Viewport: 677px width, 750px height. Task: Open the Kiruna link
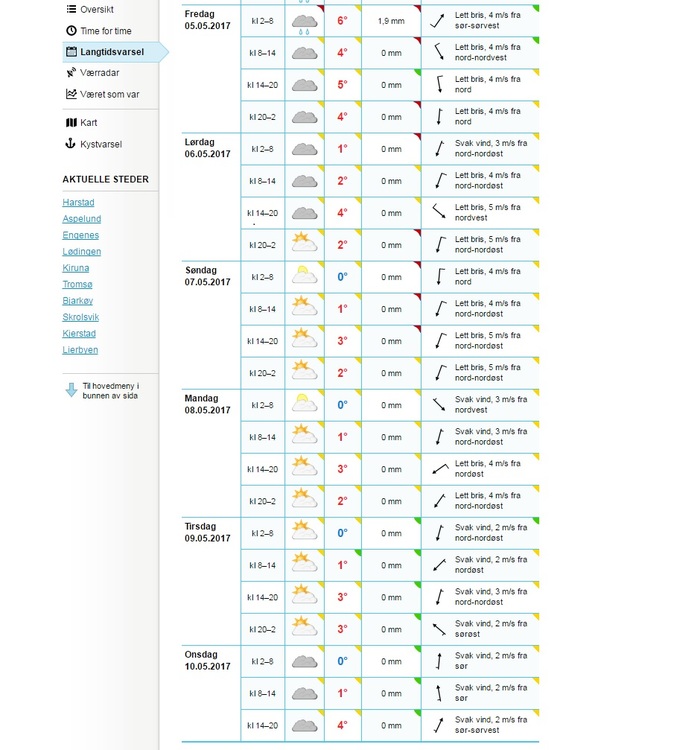[76, 268]
